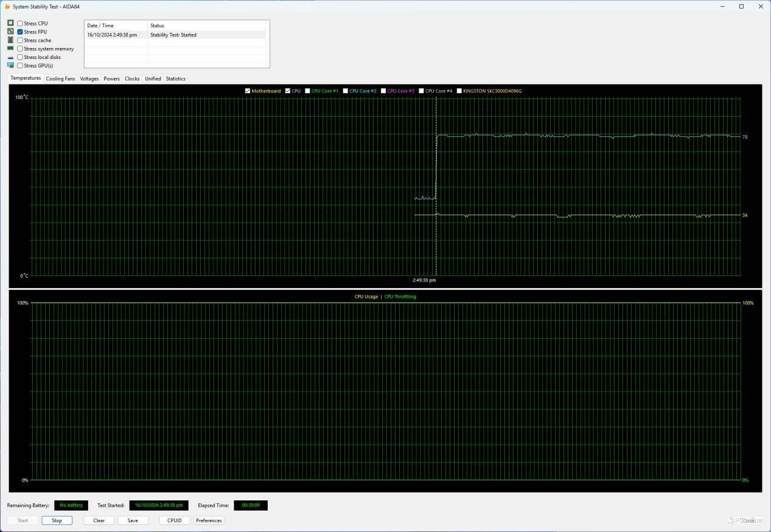Click the Stop button
771x532 pixels.
point(57,520)
